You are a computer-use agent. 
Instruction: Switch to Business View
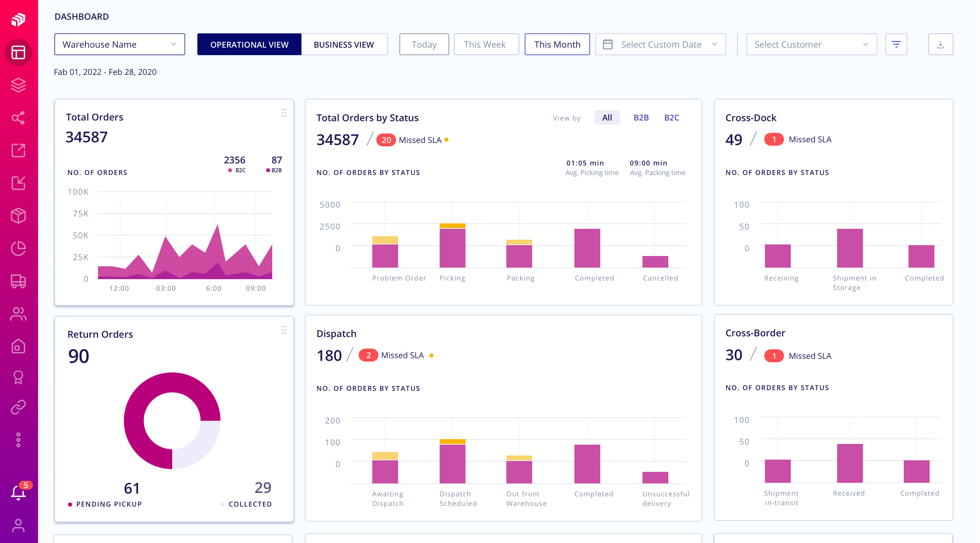(x=344, y=45)
